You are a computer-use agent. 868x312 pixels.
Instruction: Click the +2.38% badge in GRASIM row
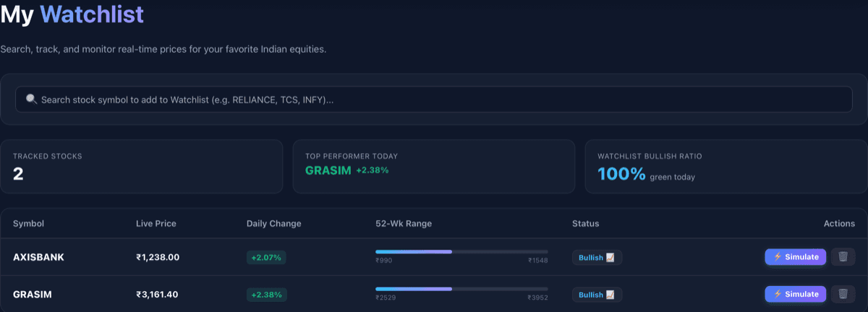pos(267,295)
